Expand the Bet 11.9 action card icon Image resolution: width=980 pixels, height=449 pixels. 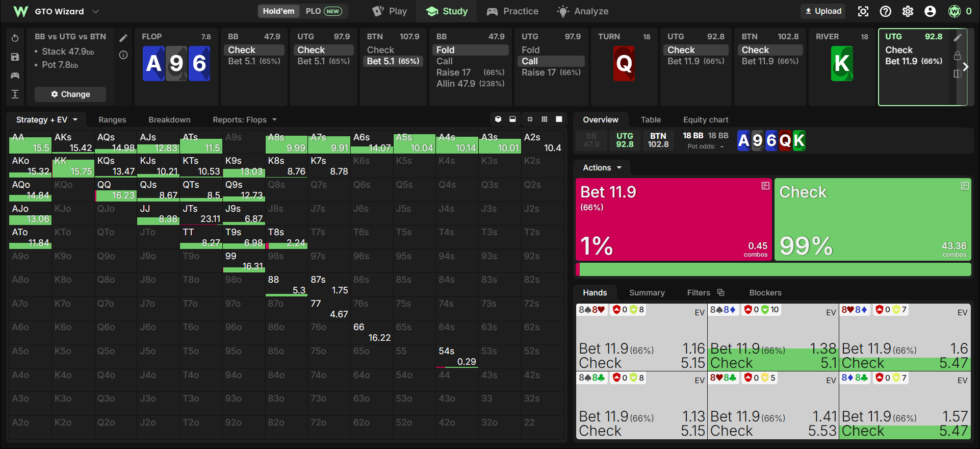pyautogui.click(x=765, y=186)
